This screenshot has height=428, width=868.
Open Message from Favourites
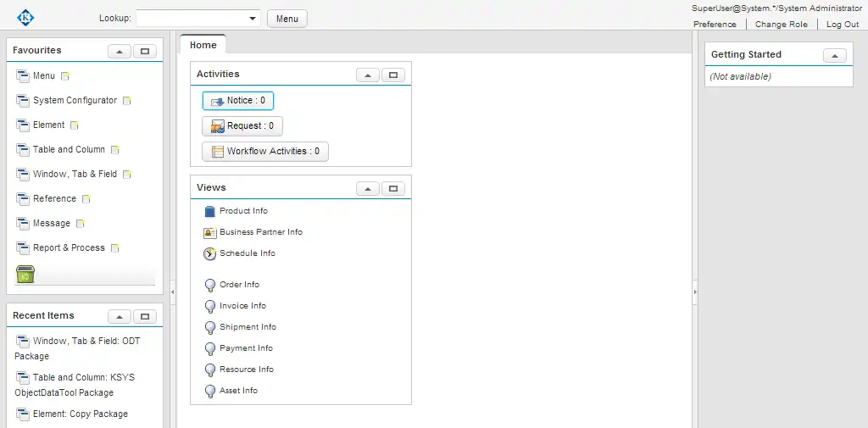(x=52, y=223)
